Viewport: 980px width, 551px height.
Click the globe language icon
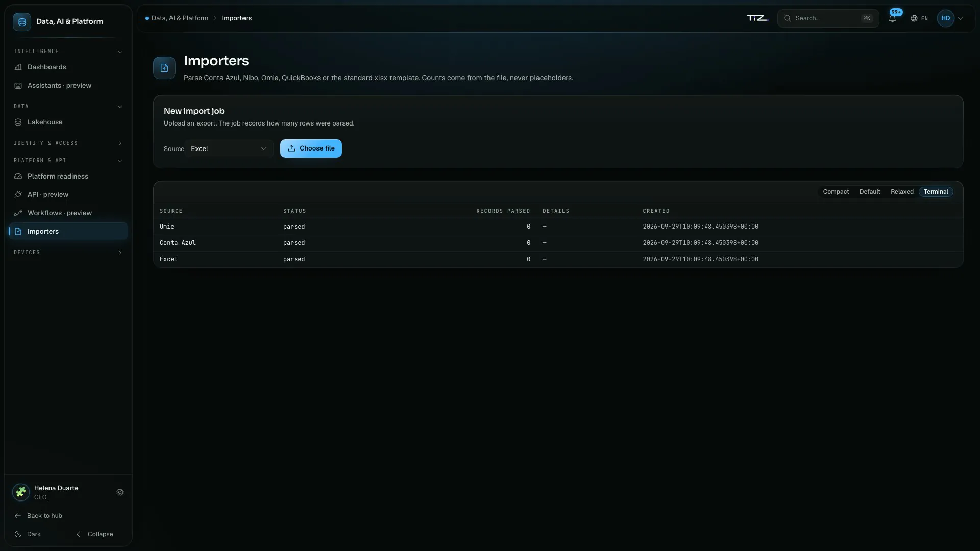pyautogui.click(x=914, y=18)
